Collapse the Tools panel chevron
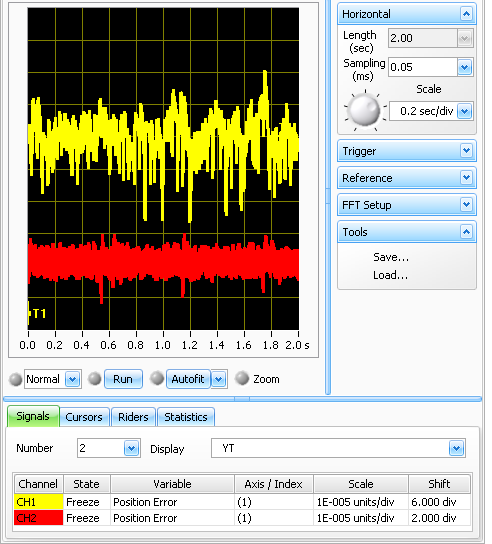This screenshot has height=544, width=492. click(466, 231)
